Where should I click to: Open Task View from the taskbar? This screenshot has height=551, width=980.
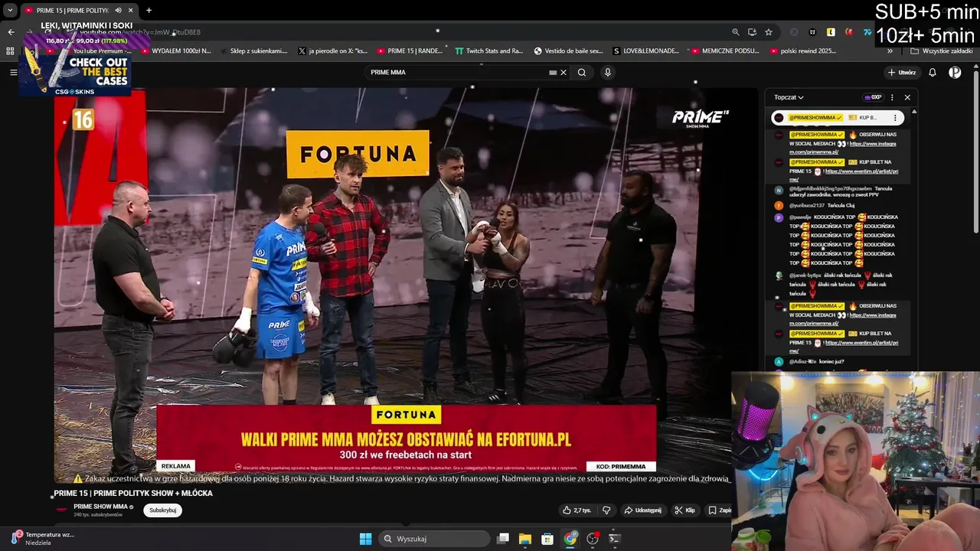(x=503, y=539)
